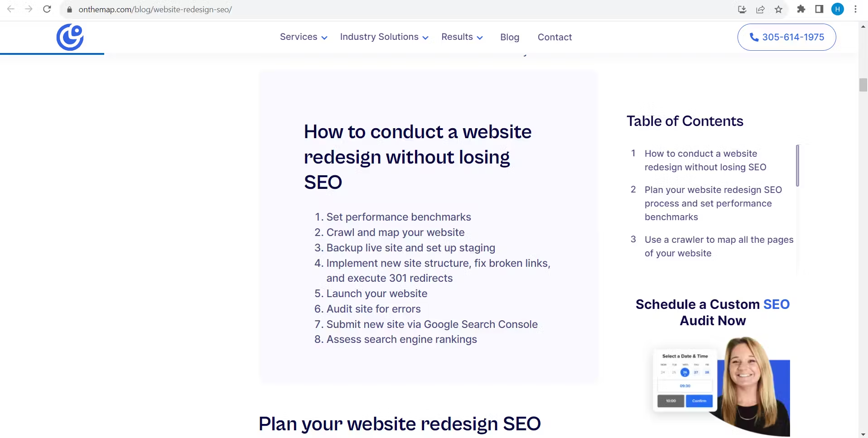Click the page vertical scrollbar thumb
The image size is (868, 438).
[x=863, y=85]
